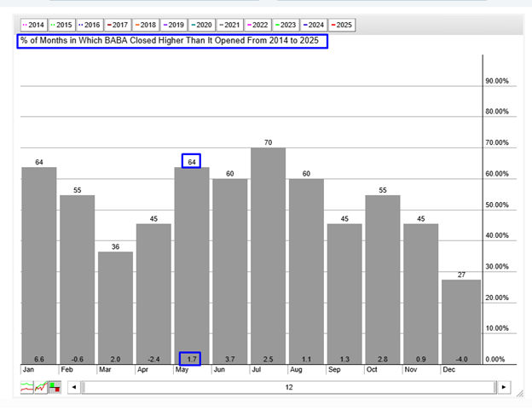Click the January bar labeled 64
This screenshot has width=532, height=410.
click(39, 266)
